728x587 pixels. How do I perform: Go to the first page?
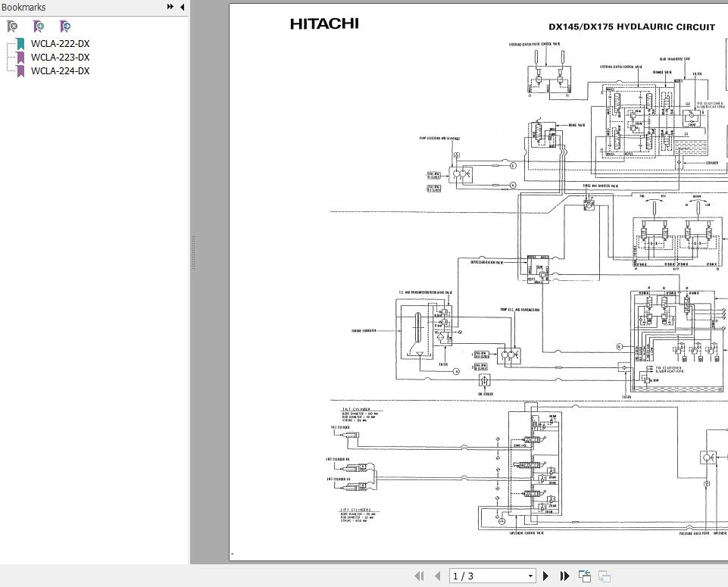click(x=419, y=576)
